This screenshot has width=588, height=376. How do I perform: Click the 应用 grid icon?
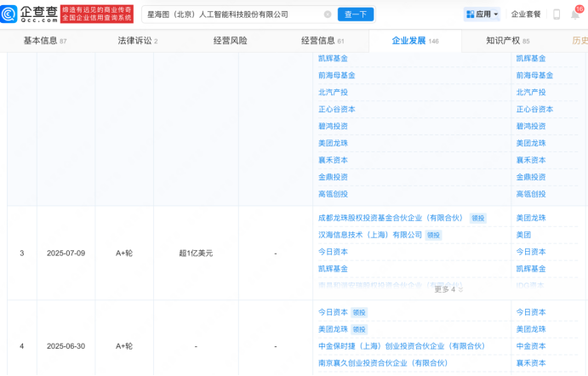tap(470, 14)
